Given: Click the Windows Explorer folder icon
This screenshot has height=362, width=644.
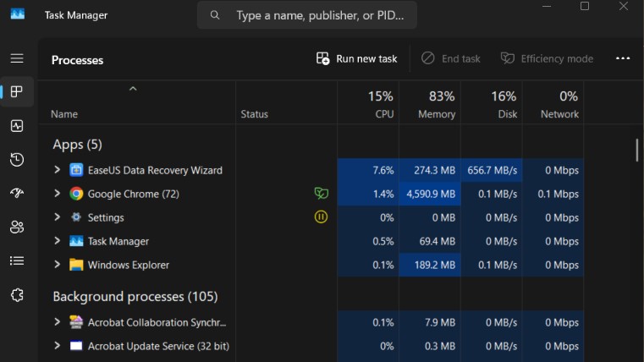Looking at the screenshot, I should (76, 265).
